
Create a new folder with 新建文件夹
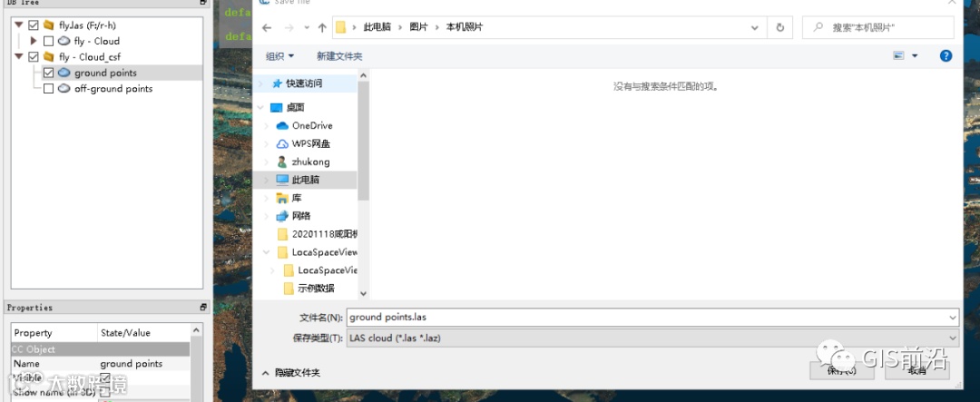(x=339, y=56)
